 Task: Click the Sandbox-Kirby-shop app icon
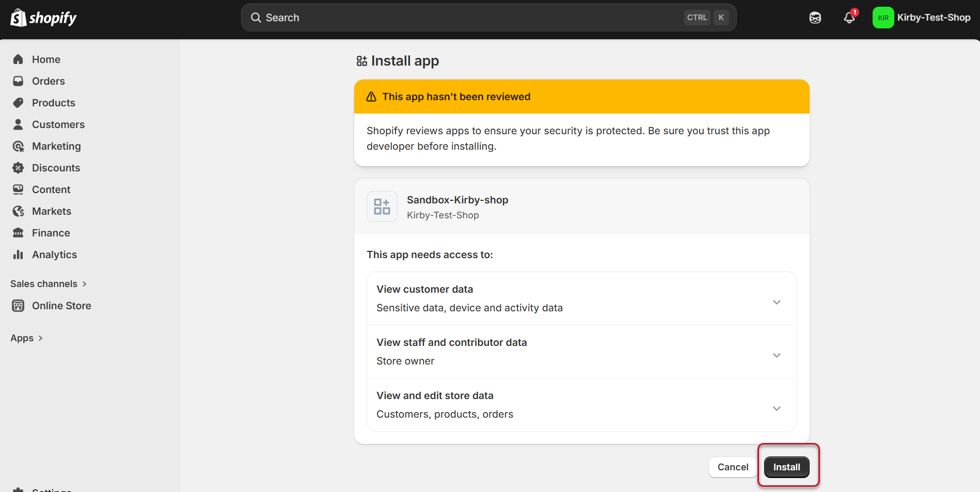[382, 207]
